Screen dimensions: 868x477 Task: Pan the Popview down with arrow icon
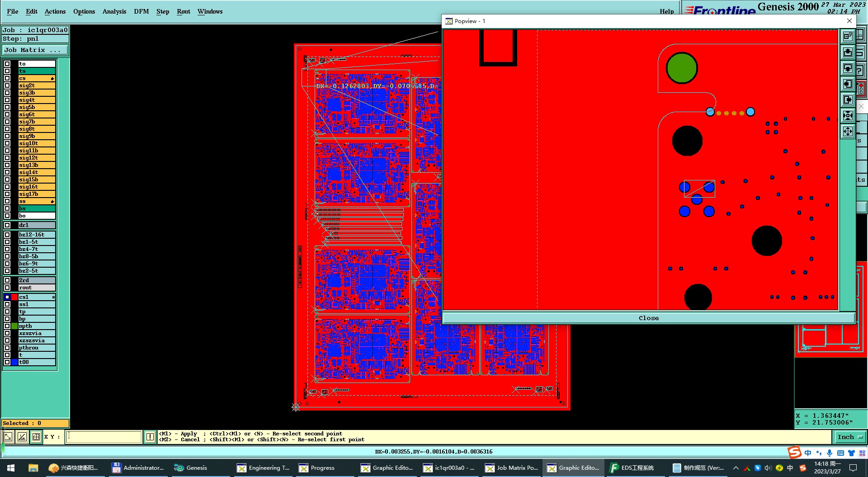pyautogui.click(x=848, y=68)
